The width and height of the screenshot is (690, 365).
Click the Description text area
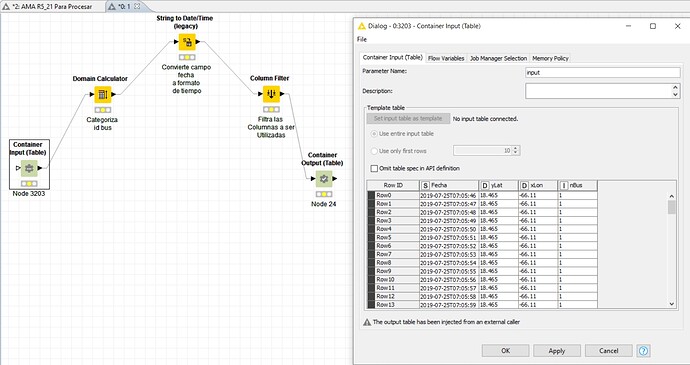click(598, 91)
